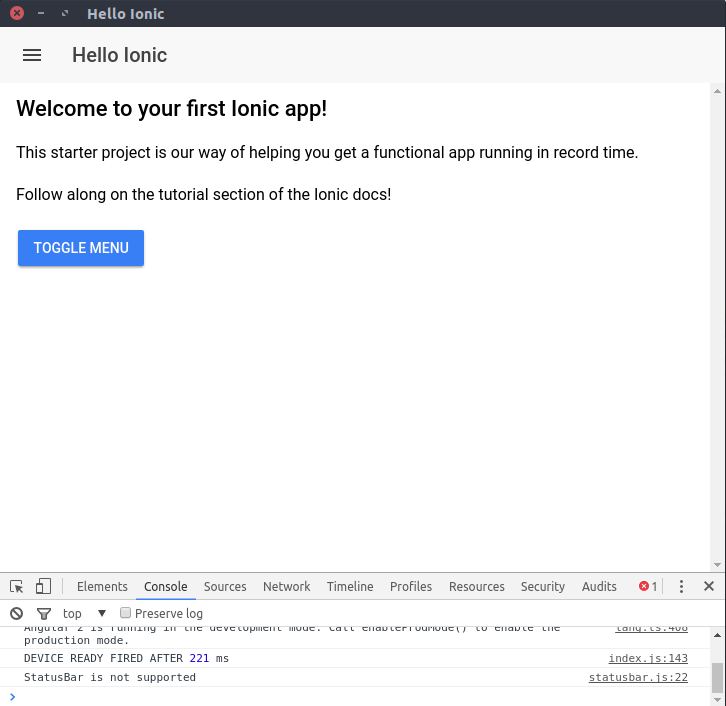Image resolution: width=726 pixels, height=706 pixels.
Task: Enable the Preserve log checkbox
Action: 125,613
